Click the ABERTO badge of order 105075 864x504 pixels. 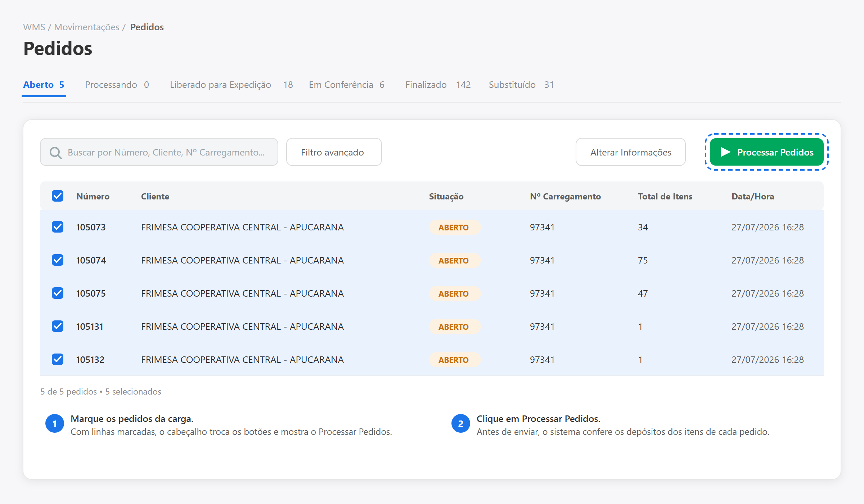tap(455, 294)
